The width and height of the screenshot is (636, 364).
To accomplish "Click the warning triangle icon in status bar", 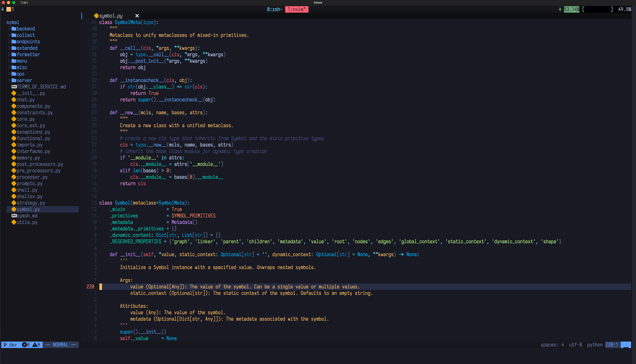I will coord(35,345).
